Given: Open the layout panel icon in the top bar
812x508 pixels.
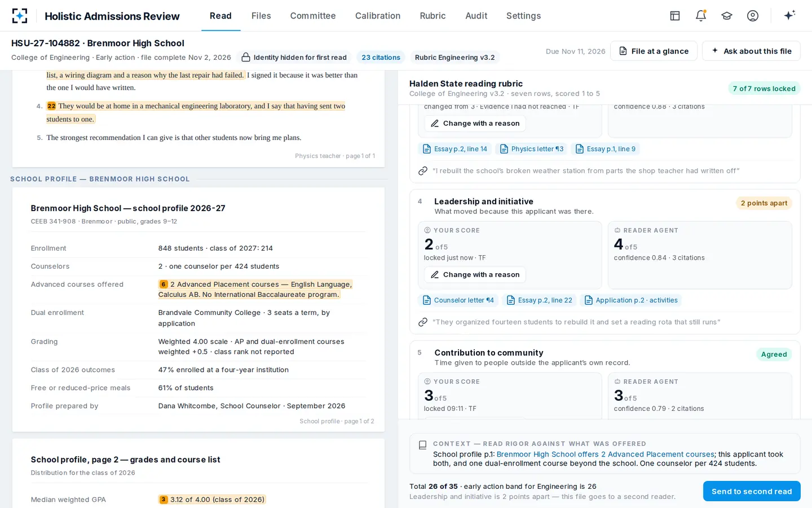Looking at the screenshot, I should click(x=675, y=16).
